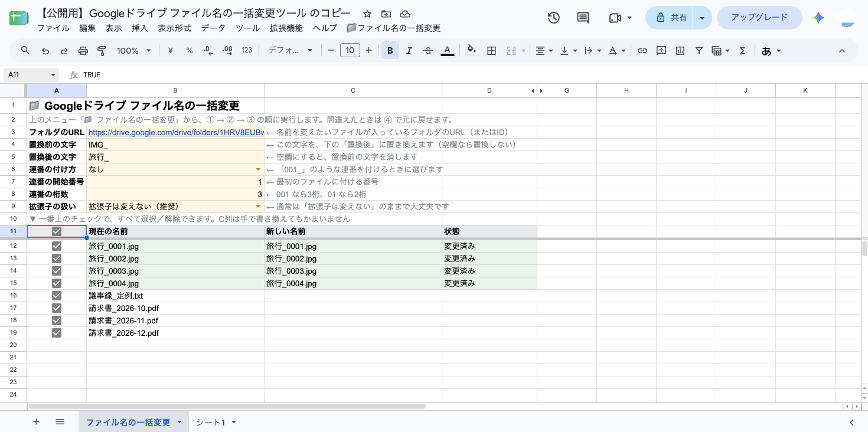Create a filter

[699, 51]
